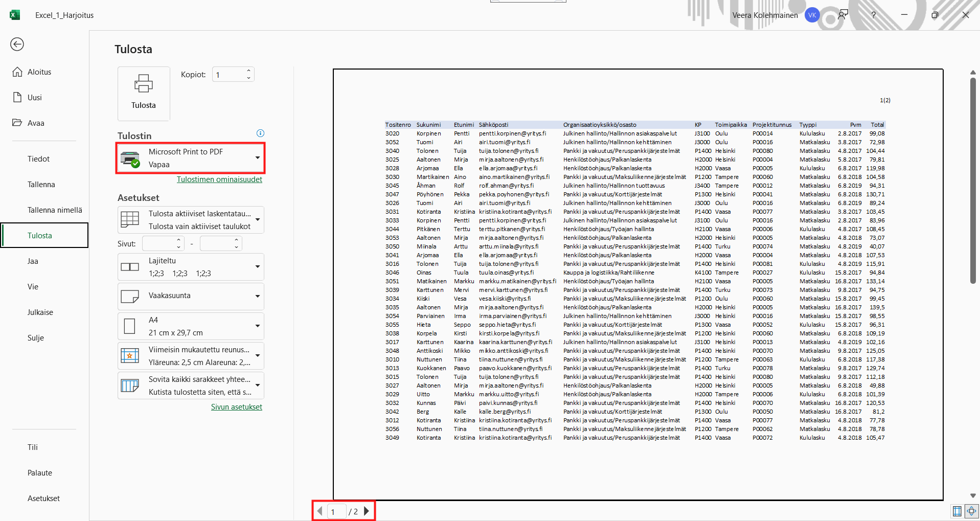
Task: Click the Sivut start page field
Action: tap(158, 244)
